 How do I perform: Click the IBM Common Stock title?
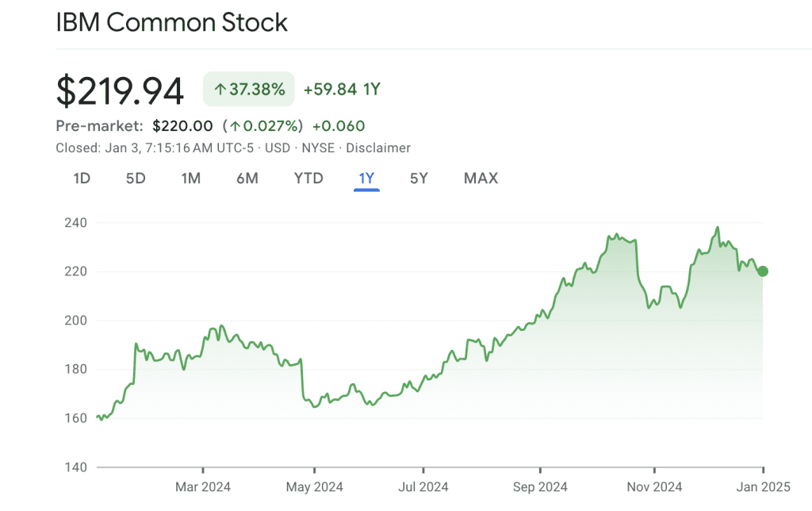[171, 22]
